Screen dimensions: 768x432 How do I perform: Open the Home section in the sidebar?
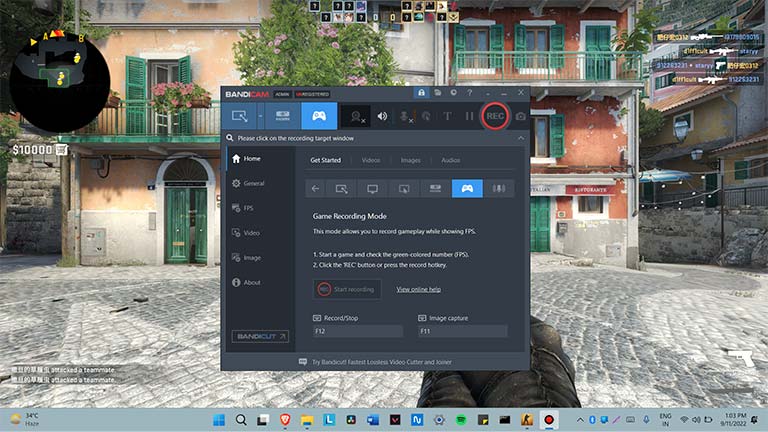(x=247, y=159)
